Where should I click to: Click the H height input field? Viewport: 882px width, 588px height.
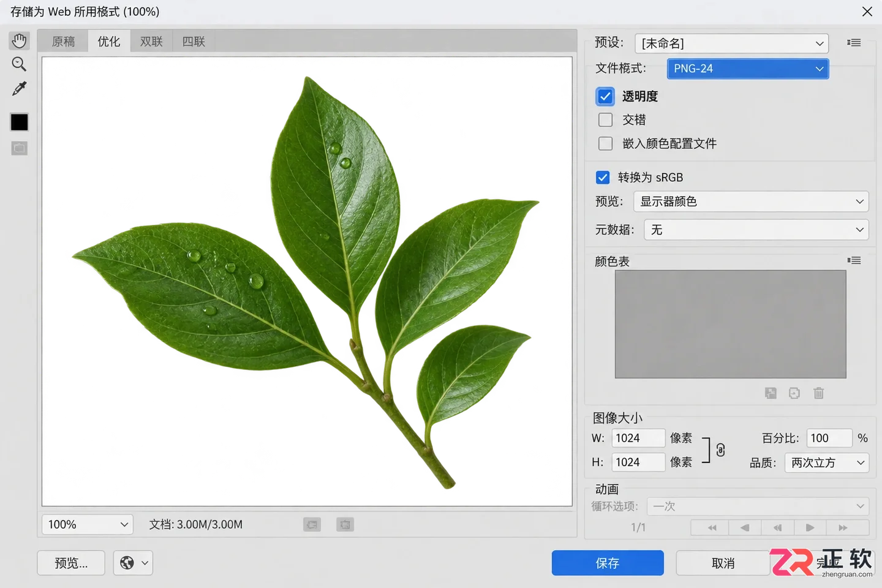638,462
